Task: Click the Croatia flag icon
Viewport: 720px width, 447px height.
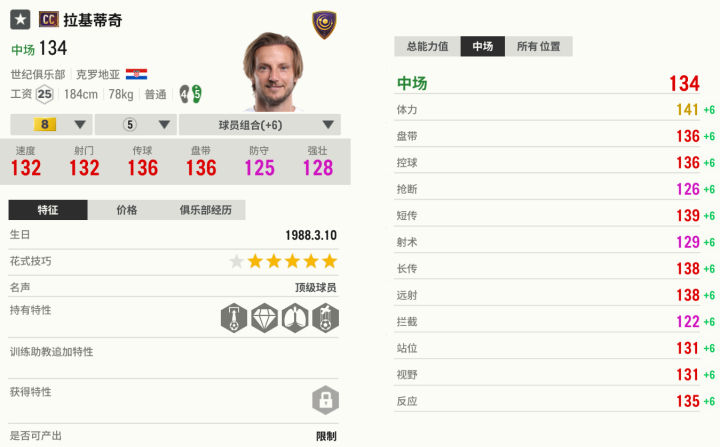Action: click(x=136, y=74)
